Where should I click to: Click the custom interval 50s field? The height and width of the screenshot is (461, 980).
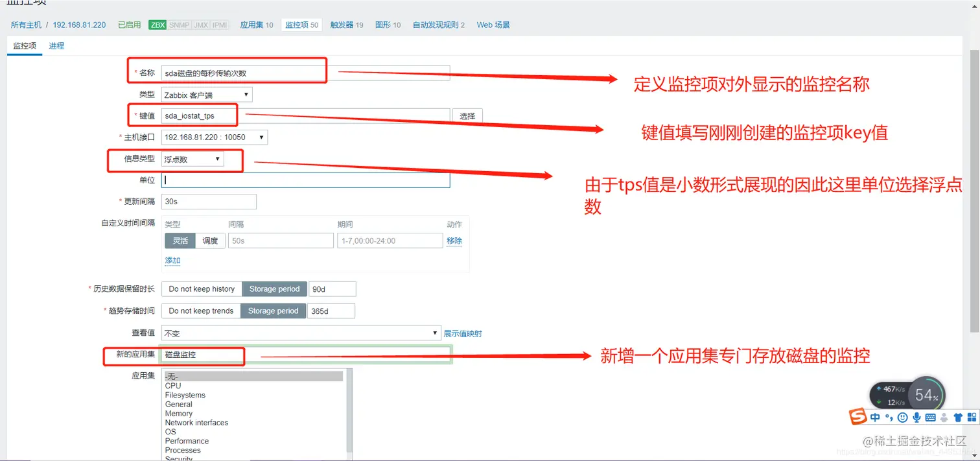[x=281, y=241]
